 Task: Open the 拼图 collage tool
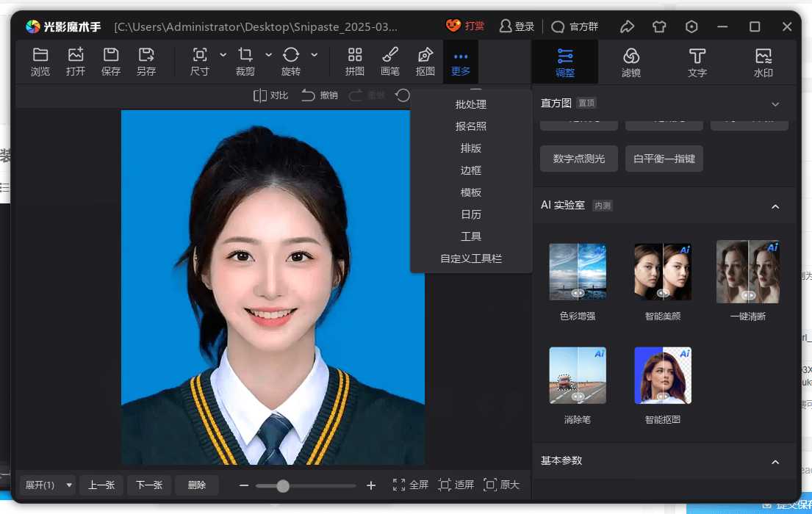[x=355, y=62]
